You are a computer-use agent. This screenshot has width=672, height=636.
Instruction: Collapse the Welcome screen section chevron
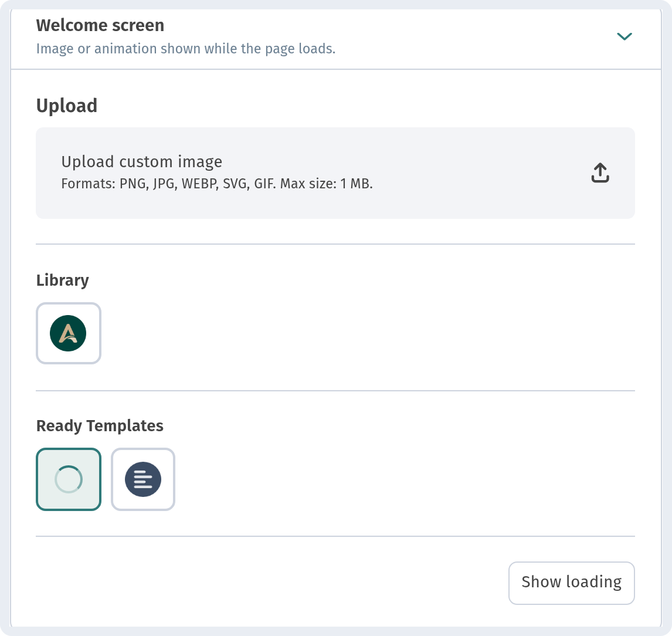click(624, 36)
